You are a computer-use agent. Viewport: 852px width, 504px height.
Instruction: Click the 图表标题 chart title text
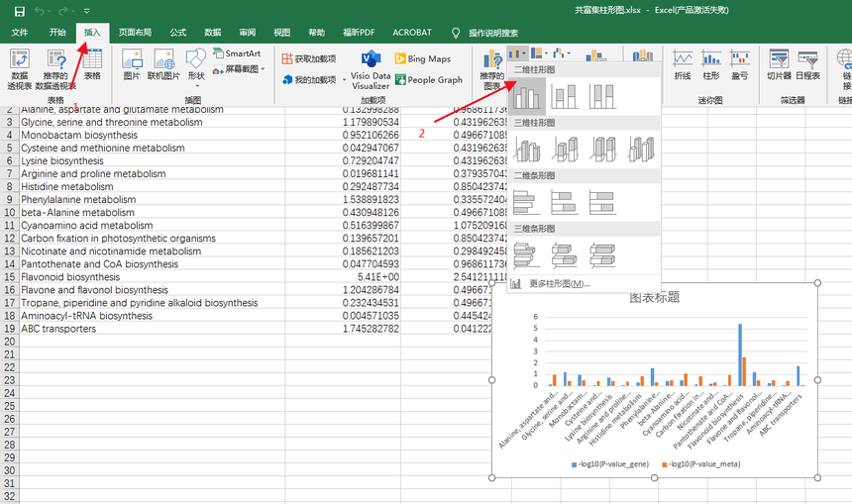click(655, 297)
